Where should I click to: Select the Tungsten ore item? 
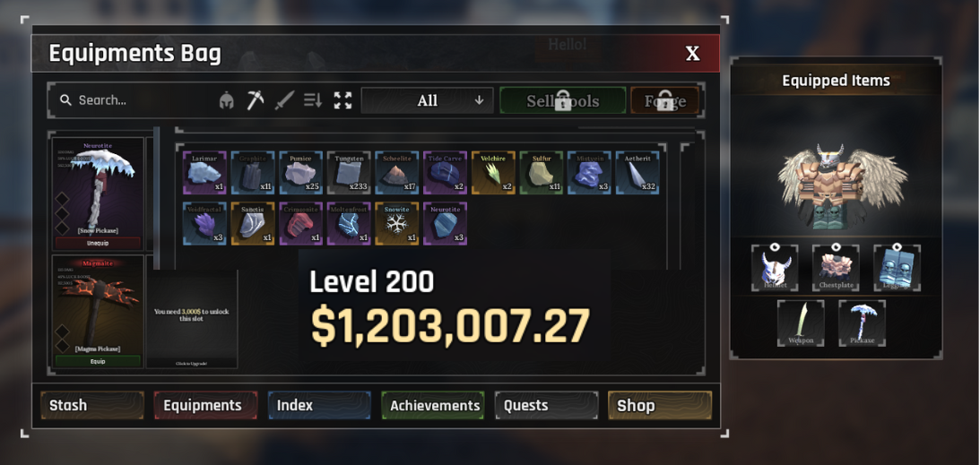tap(349, 172)
